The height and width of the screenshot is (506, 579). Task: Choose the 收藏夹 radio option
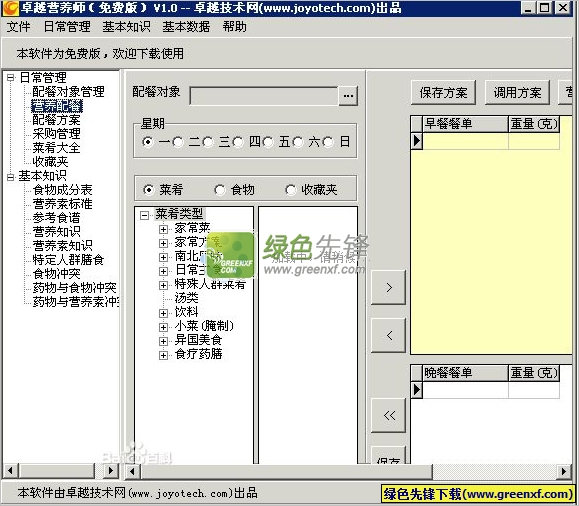[291, 190]
